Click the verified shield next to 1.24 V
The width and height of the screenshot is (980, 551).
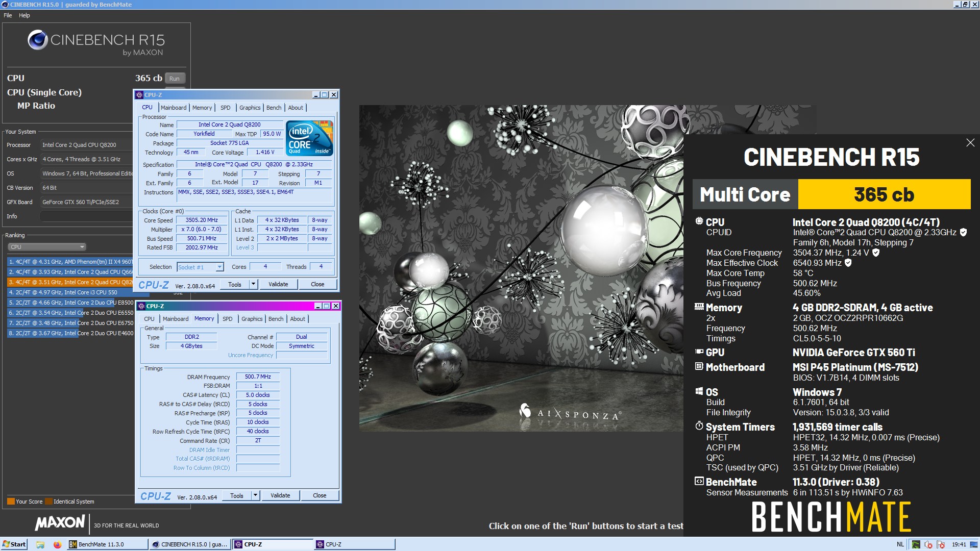[876, 253]
